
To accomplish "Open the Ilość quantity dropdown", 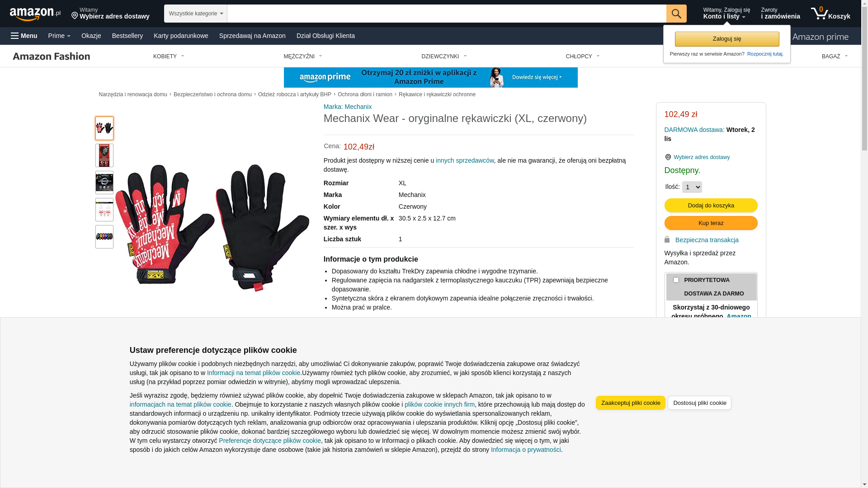I will 692,187.
